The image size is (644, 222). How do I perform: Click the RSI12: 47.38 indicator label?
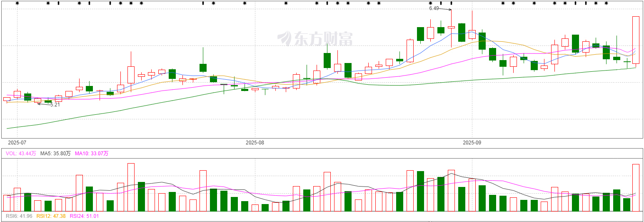(51, 216)
